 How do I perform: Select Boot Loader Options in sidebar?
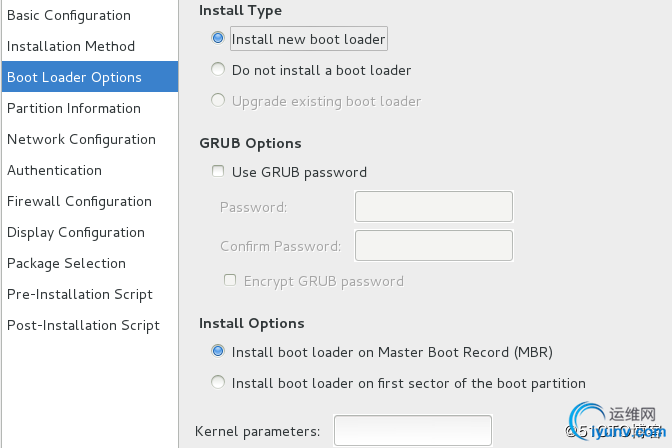(74, 77)
